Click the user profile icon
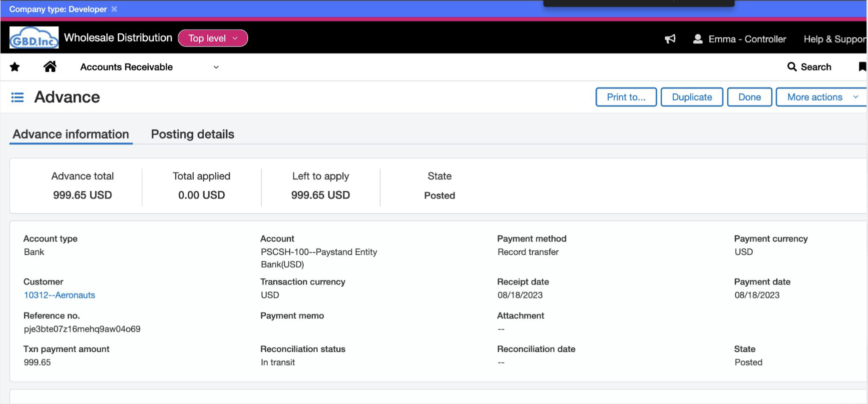 698,39
